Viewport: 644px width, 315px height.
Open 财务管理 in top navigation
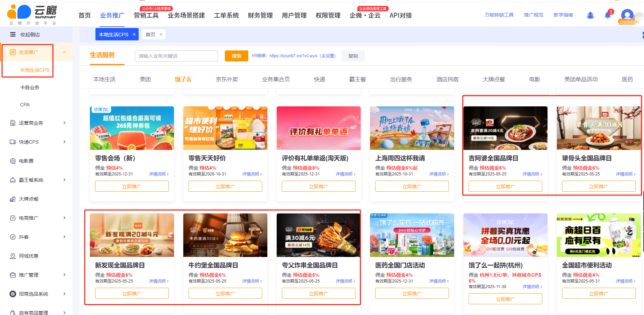260,15
